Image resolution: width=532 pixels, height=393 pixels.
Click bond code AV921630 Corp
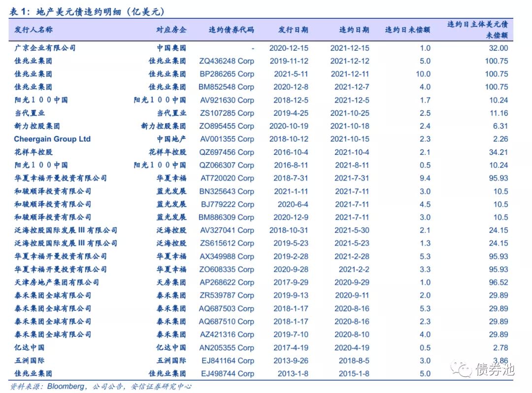(x=227, y=100)
